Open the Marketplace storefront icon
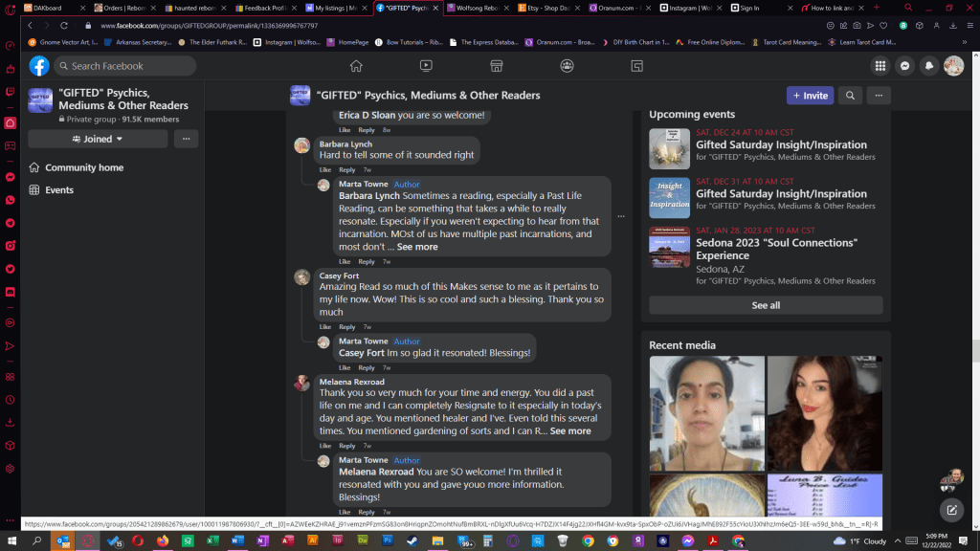This screenshot has width=980, height=551. pyautogui.click(x=496, y=66)
